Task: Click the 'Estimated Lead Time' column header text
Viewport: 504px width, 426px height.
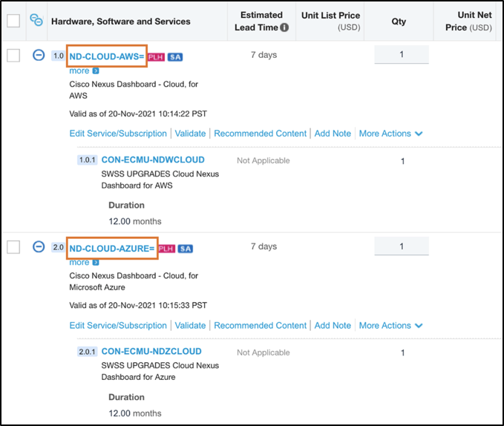Action: point(259,22)
